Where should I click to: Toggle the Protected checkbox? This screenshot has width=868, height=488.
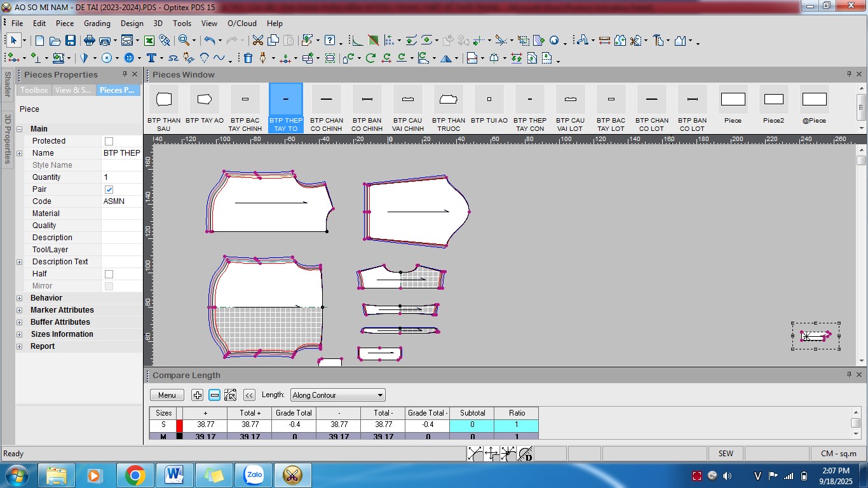click(x=109, y=141)
